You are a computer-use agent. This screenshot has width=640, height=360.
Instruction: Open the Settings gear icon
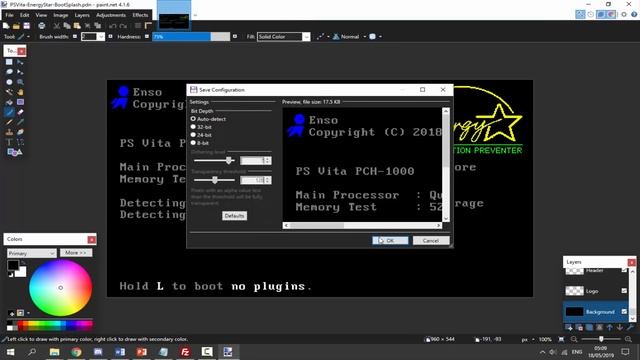[624, 14]
